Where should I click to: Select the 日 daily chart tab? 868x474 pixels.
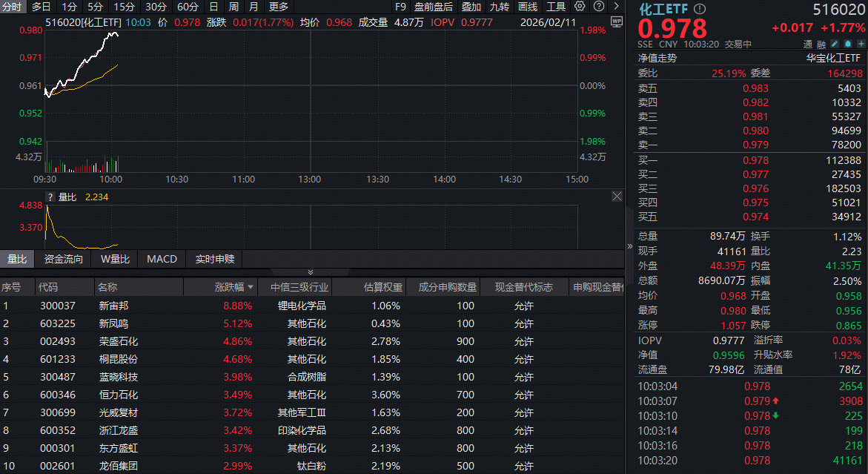pos(213,6)
